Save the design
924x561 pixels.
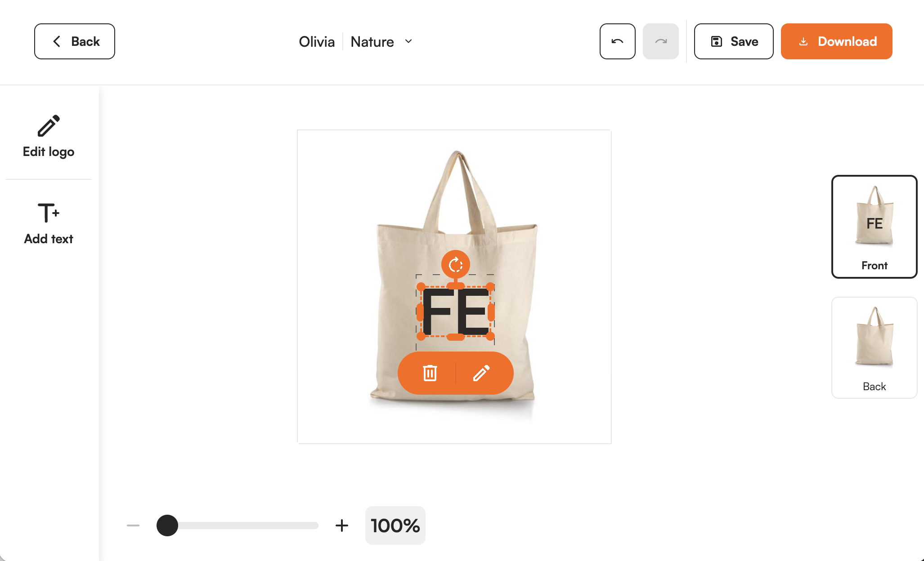pyautogui.click(x=734, y=41)
